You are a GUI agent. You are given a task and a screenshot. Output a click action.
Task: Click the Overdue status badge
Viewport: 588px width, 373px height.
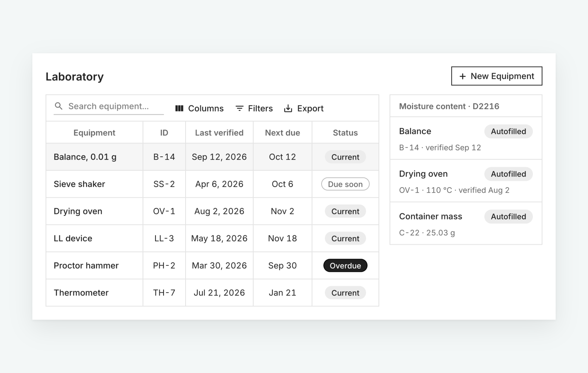click(345, 265)
